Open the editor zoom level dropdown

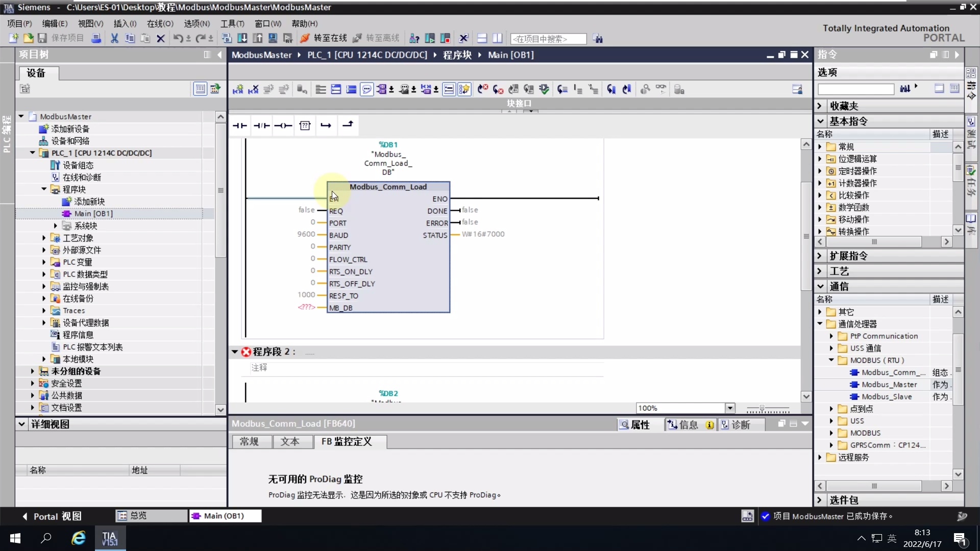[731, 408]
